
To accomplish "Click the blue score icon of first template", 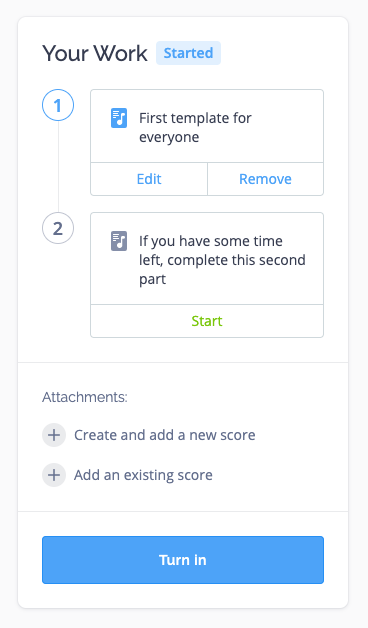I will [x=119, y=118].
